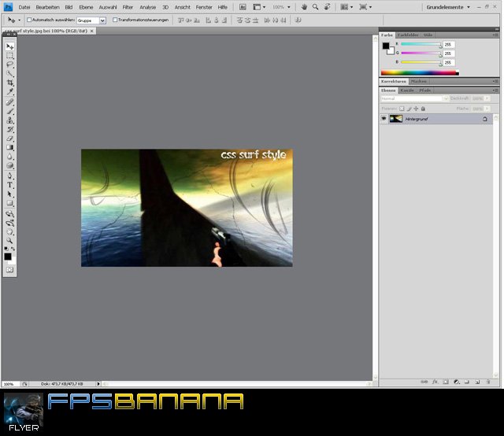Open the Filter menu

point(128,6)
